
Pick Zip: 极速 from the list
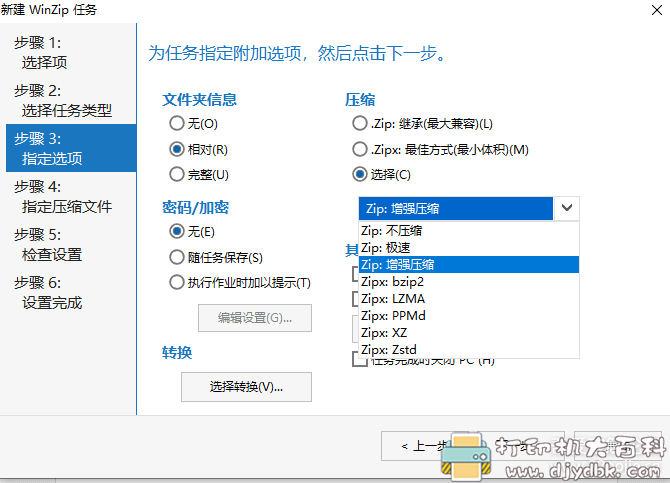[x=469, y=247]
